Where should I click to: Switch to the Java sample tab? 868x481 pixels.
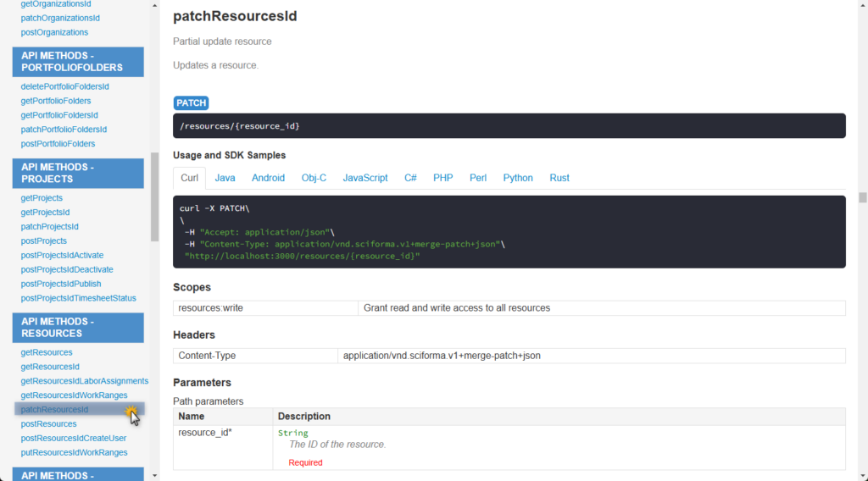coord(225,178)
